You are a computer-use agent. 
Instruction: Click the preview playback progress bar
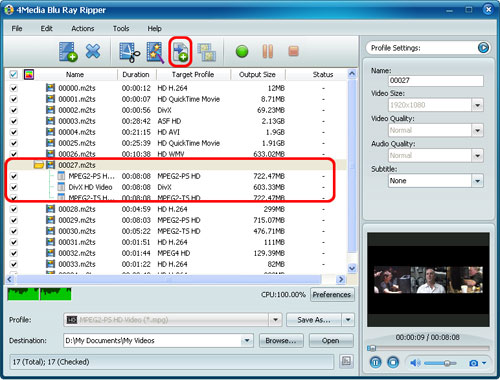428,348
